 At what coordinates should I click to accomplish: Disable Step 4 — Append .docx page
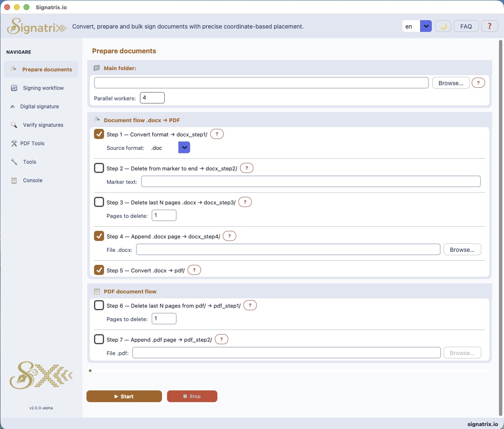(x=99, y=236)
